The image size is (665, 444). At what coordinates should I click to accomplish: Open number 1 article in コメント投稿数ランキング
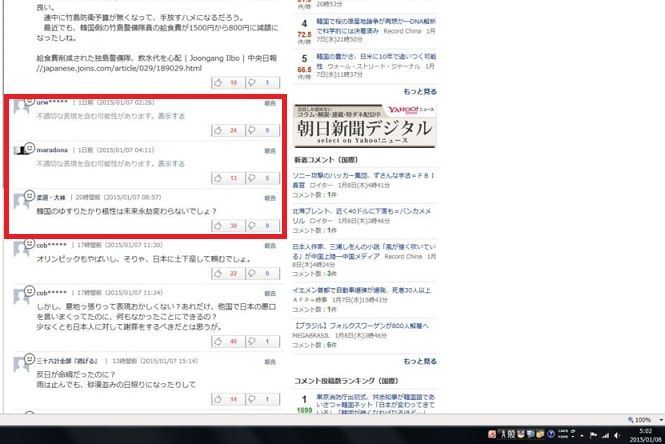tap(376, 405)
